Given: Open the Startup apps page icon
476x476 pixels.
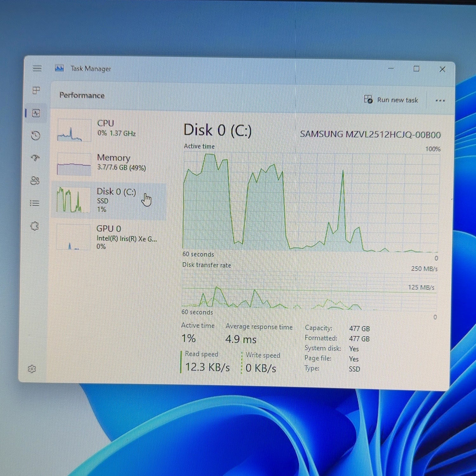Looking at the screenshot, I should pyautogui.click(x=36, y=158).
